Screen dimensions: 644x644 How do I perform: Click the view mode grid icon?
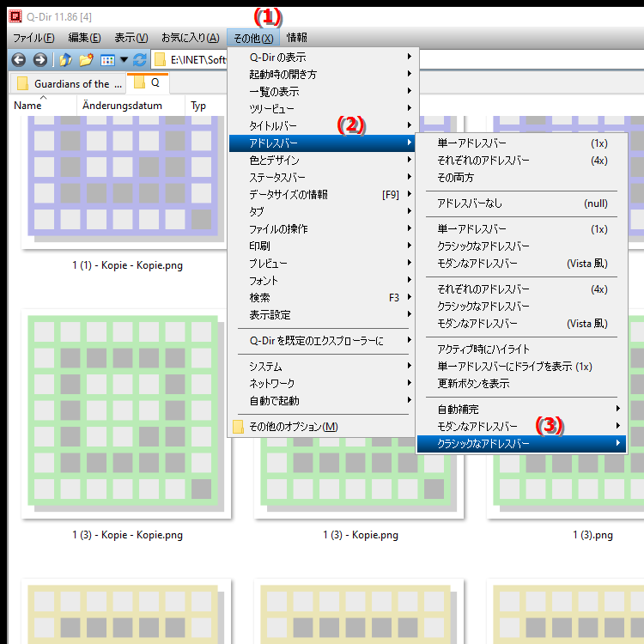[107, 60]
